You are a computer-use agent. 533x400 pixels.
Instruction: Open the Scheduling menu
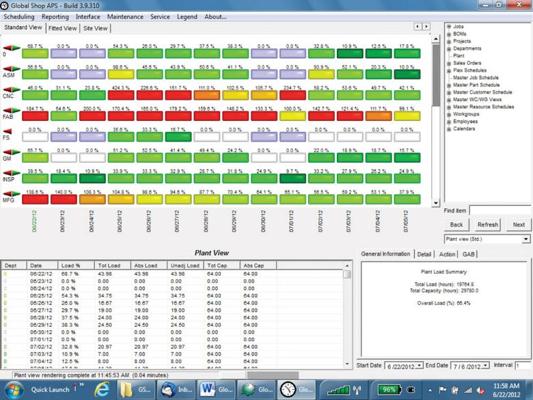pyautogui.click(x=19, y=17)
